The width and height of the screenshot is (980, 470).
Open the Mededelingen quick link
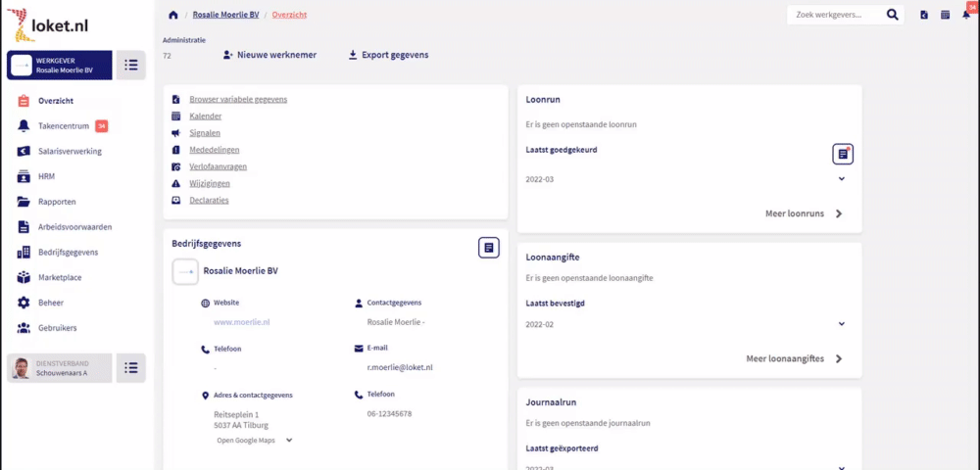click(x=215, y=150)
